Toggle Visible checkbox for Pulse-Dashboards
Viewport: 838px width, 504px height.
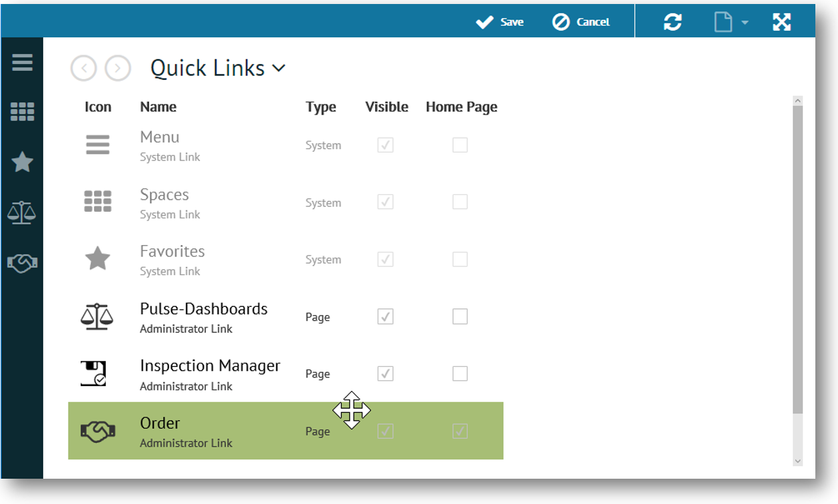pyautogui.click(x=385, y=316)
